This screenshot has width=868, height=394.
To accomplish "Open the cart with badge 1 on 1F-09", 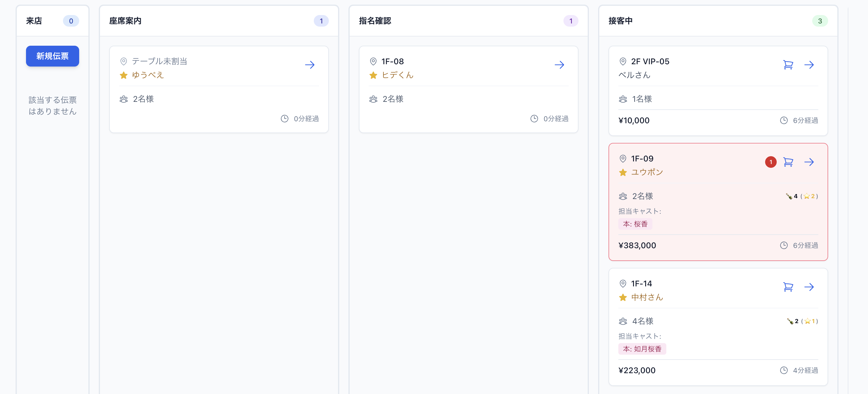I will pos(788,162).
